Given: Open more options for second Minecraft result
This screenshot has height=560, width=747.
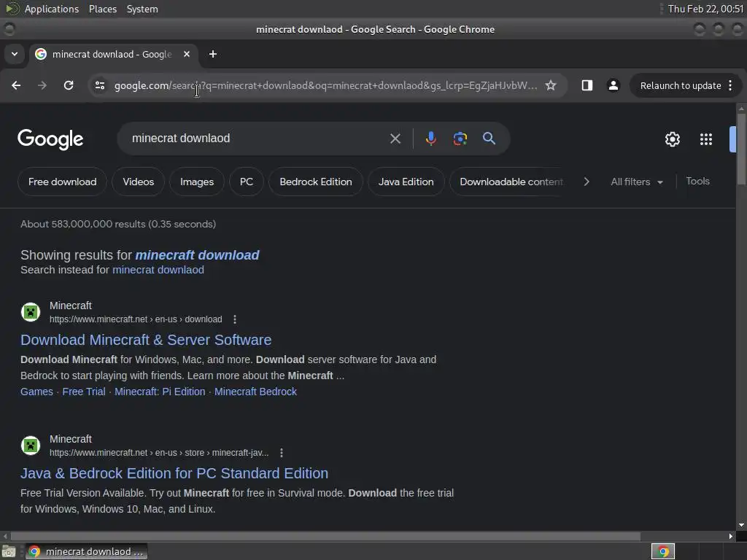Looking at the screenshot, I should [x=282, y=453].
